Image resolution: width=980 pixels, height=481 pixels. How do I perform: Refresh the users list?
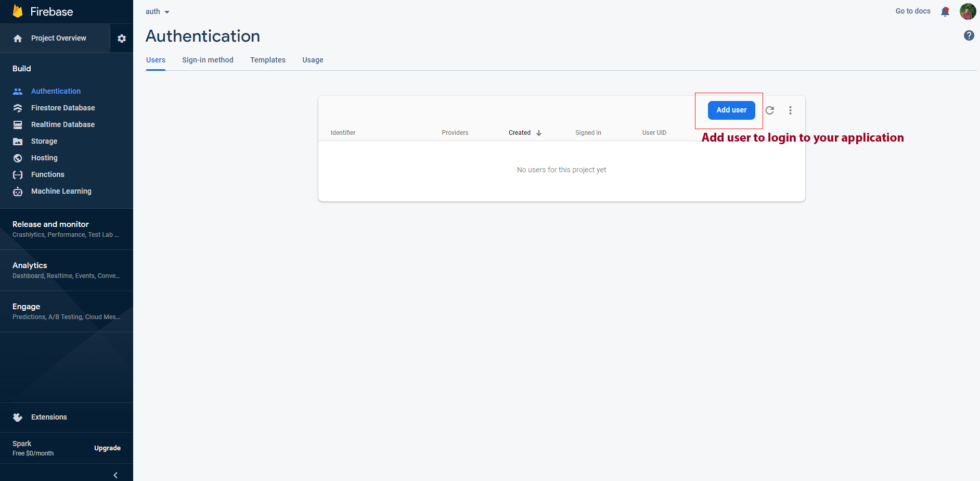pyautogui.click(x=770, y=110)
